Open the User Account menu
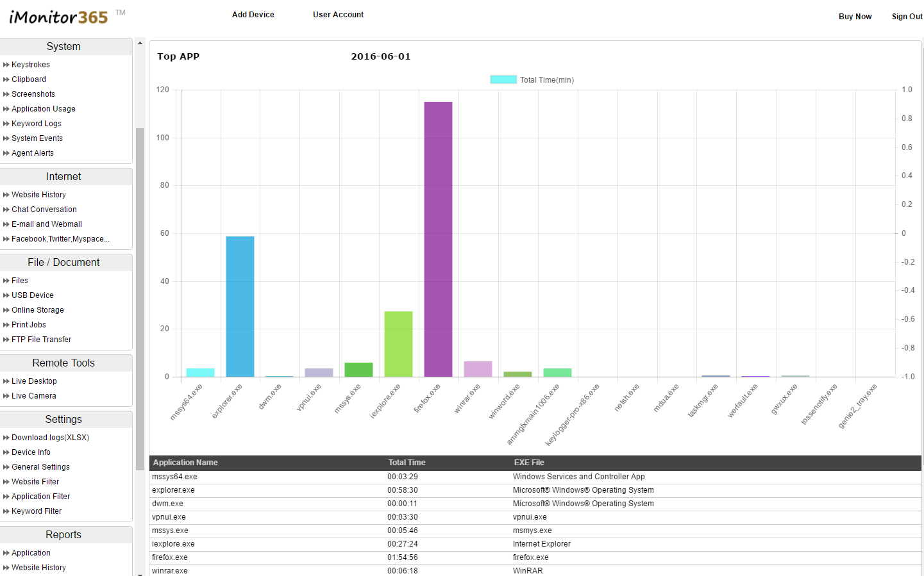Image resolution: width=924 pixels, height=576 pixels. coord(338,14)
